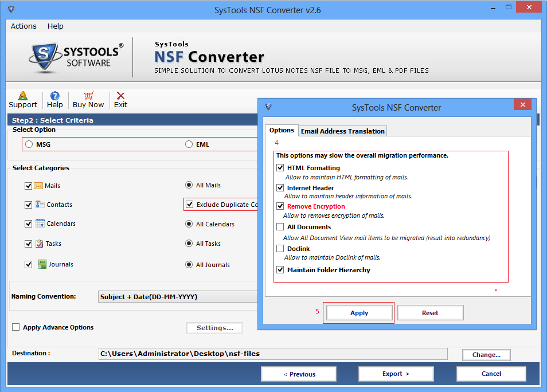Select the MSG radio button

pos(29,144)
